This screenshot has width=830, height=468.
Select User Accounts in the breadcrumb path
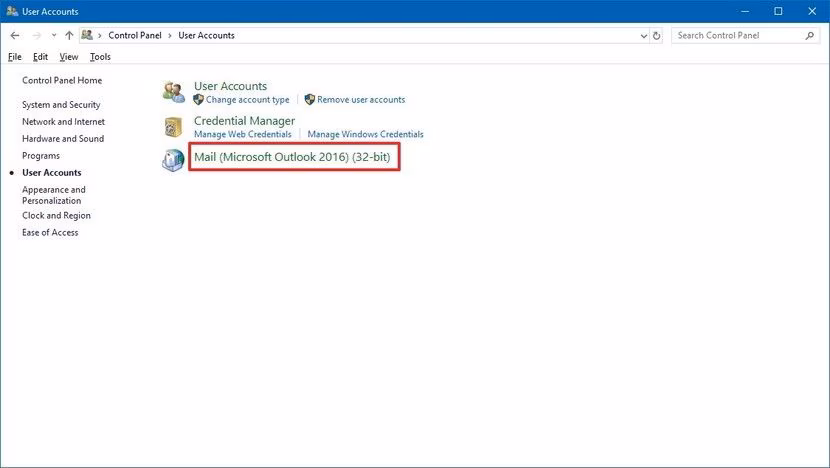[x=206, y=35]
